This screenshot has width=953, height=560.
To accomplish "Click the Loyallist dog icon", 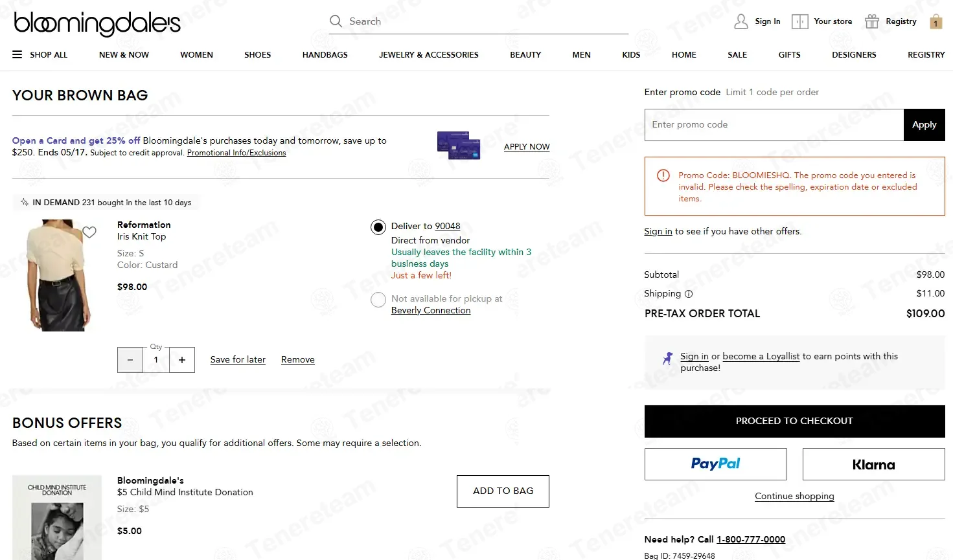I will tap(667, 358).
